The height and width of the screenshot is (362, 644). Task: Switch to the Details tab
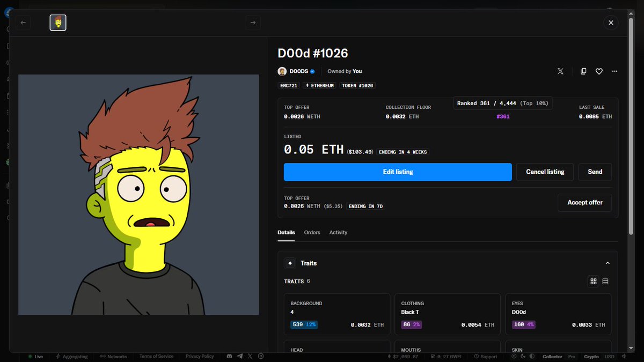pos(286,233)
